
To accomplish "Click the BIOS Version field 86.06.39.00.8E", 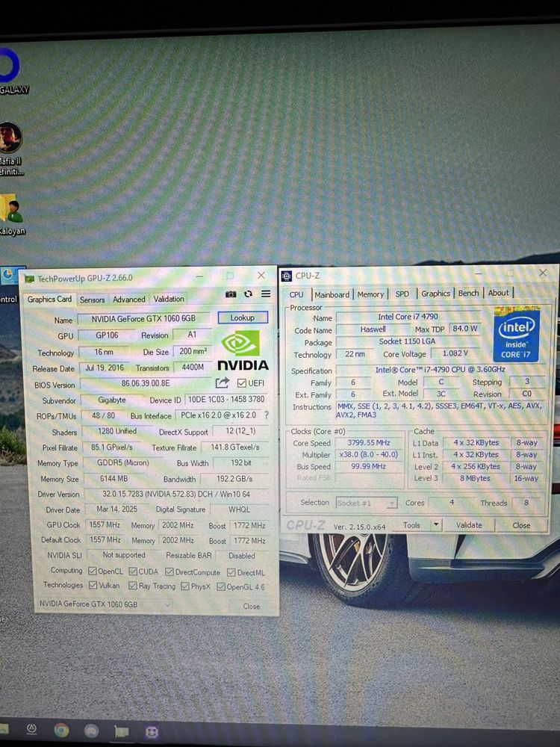I will pos(146,383).
